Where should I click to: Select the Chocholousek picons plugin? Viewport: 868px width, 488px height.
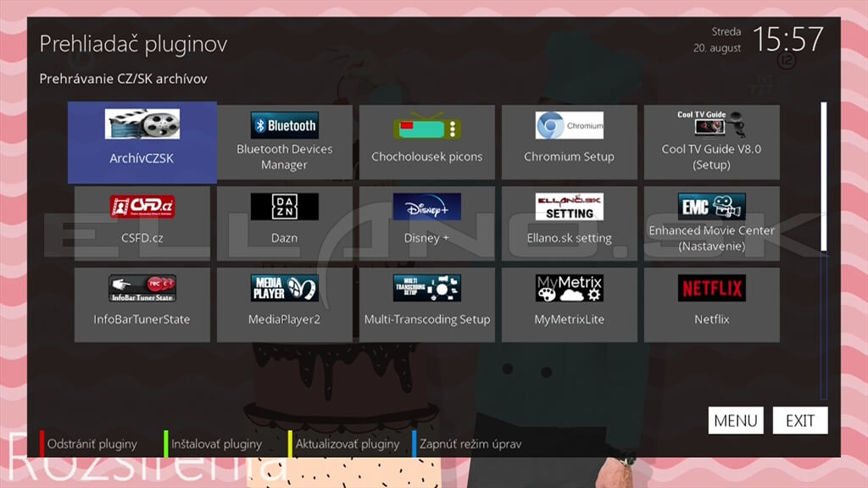click(426, 141)
